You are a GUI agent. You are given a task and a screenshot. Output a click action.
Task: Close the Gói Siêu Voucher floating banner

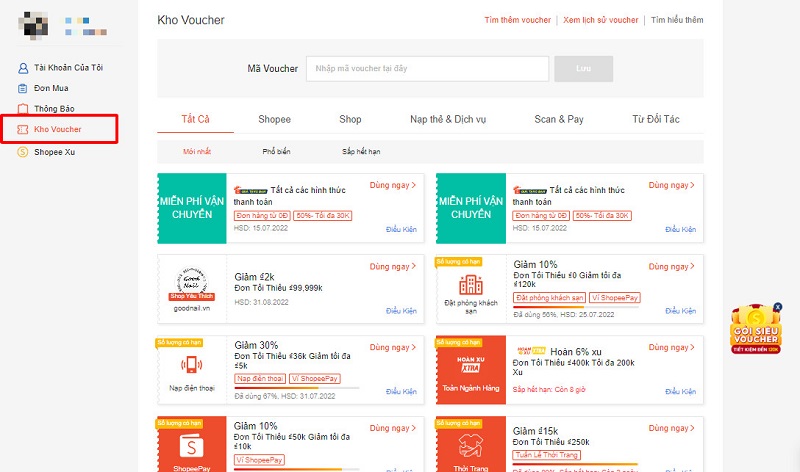coord(778,307)
